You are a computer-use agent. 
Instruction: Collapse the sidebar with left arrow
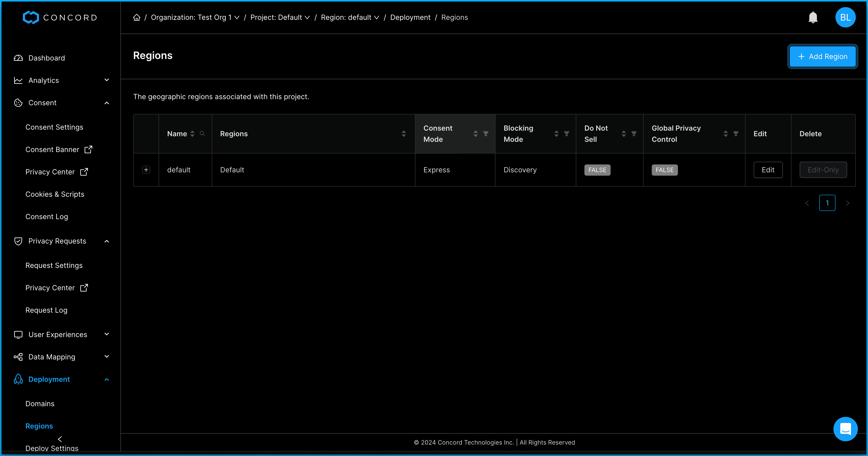(x=60, y=439)
